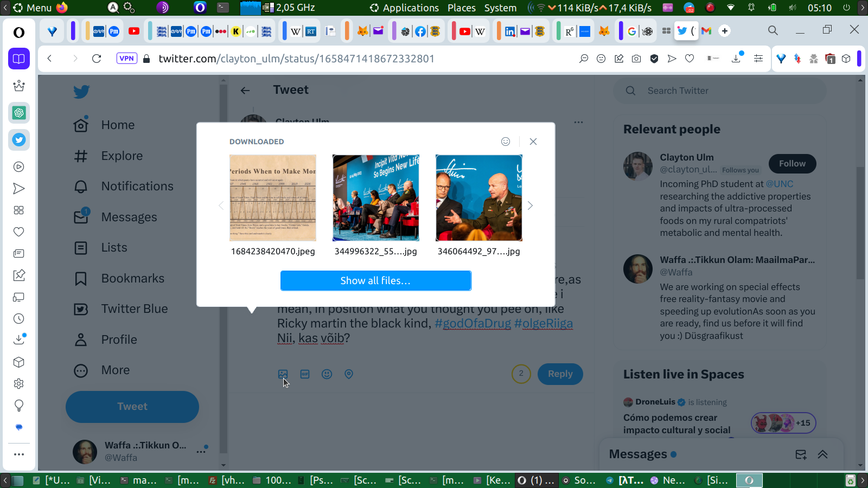Open 346064492_97 jpg download thumbnail

[x=479, y=198]
